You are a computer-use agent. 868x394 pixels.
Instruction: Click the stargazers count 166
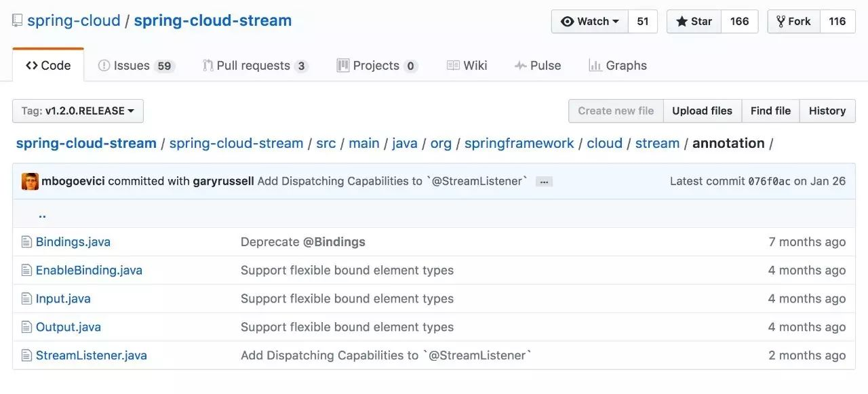click(x=740, y=22)
